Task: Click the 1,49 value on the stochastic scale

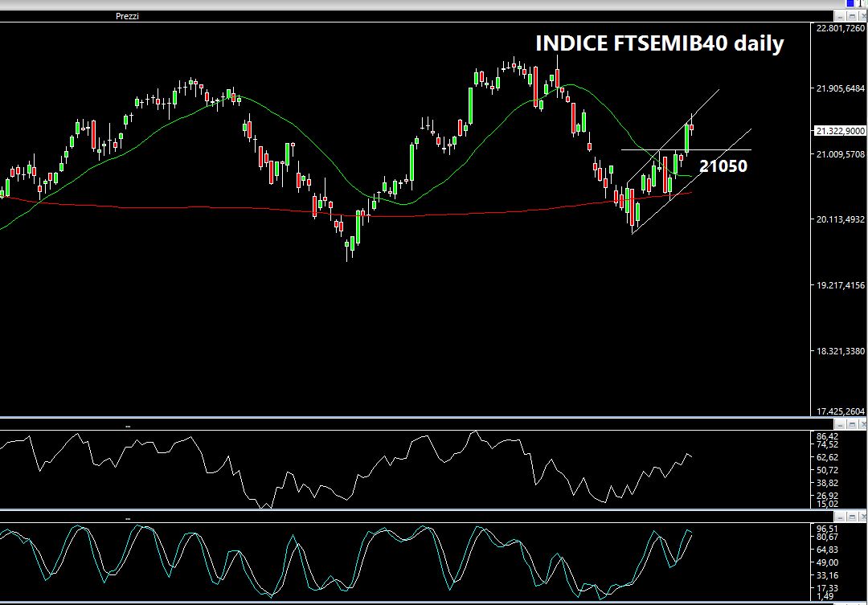Action: [x=825, y=596]
